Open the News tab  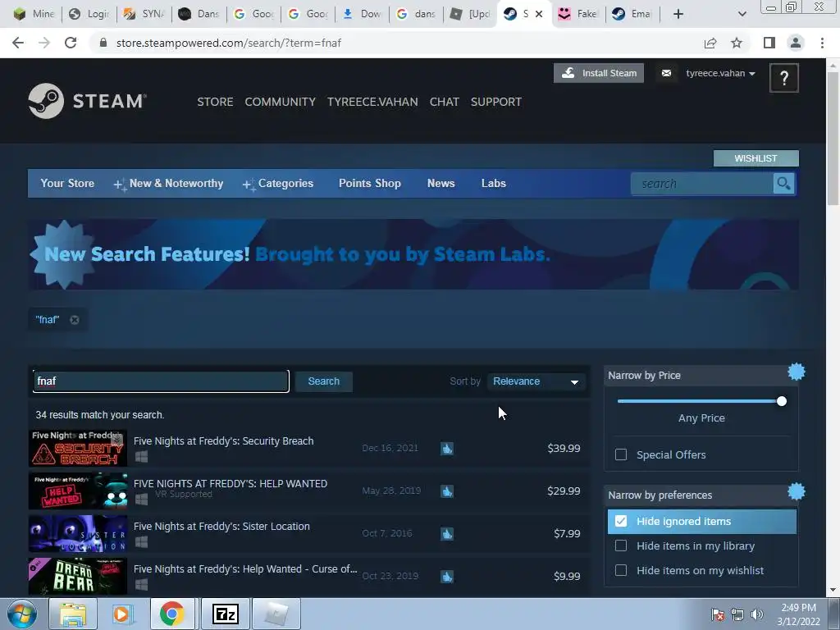click(x=441, y=183)
